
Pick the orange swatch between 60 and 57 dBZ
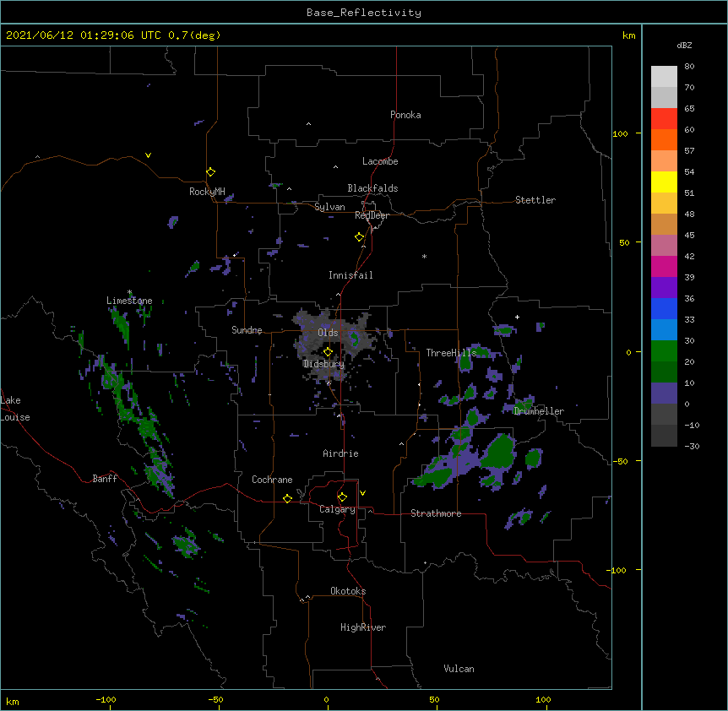click(x=664, y=139)
